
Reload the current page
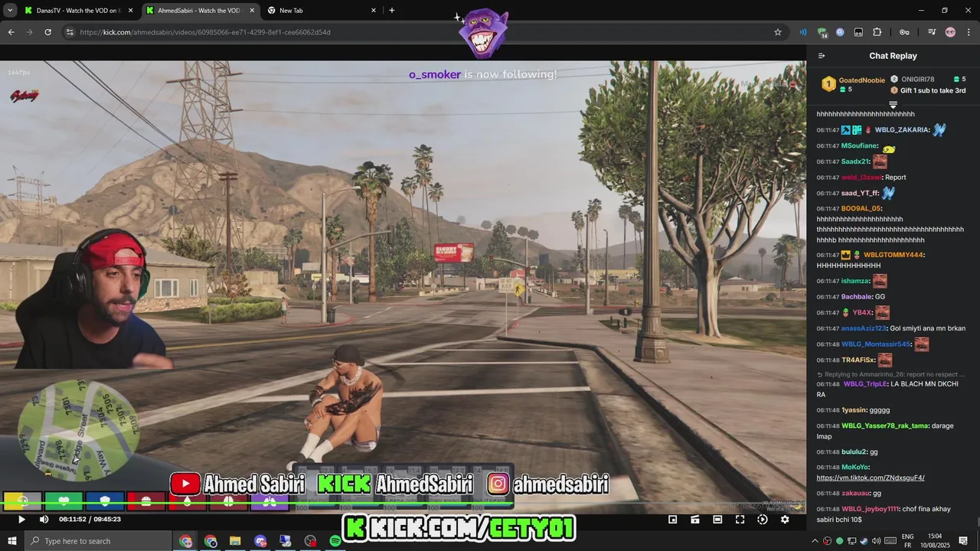[47, 32]
